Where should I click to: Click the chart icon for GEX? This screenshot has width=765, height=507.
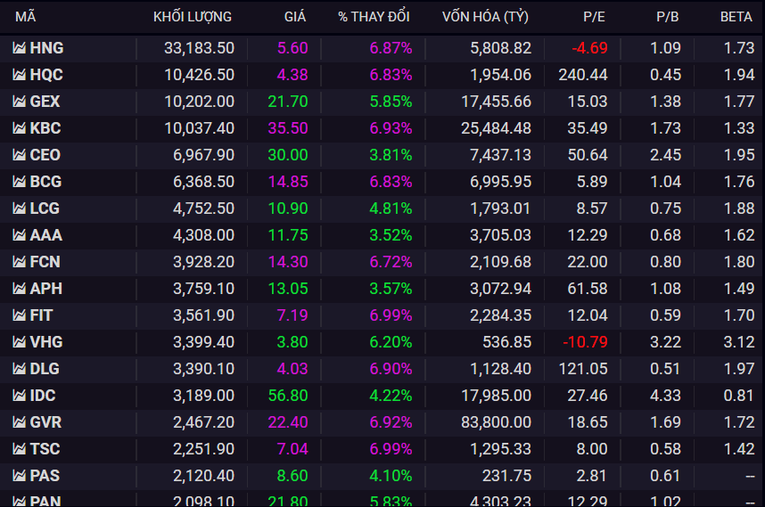pyautogui.click(x=19, y=101)
